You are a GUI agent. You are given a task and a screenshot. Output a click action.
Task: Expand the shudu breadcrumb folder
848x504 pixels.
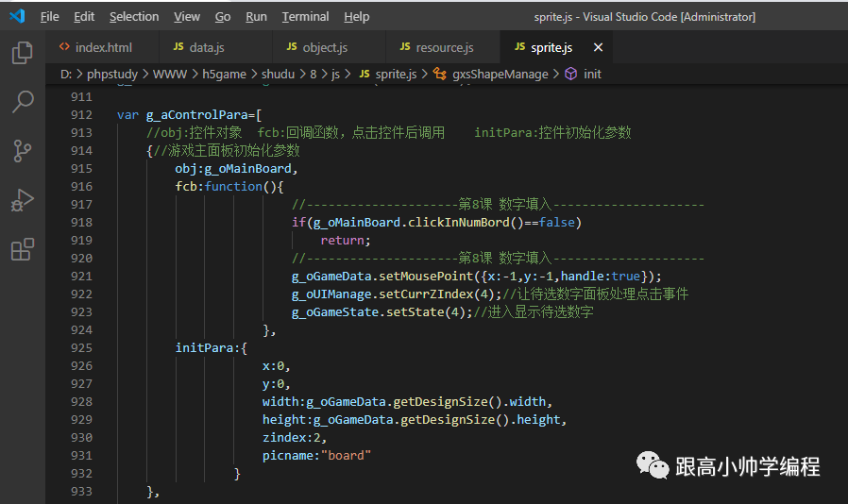(x=278, y=74)
